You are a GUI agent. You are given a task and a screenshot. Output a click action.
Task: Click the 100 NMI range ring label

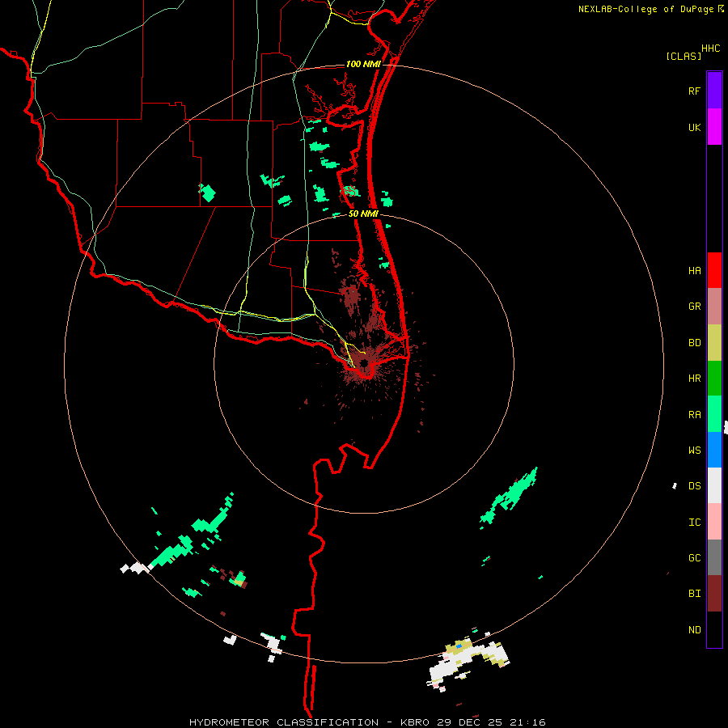point(363,64)
